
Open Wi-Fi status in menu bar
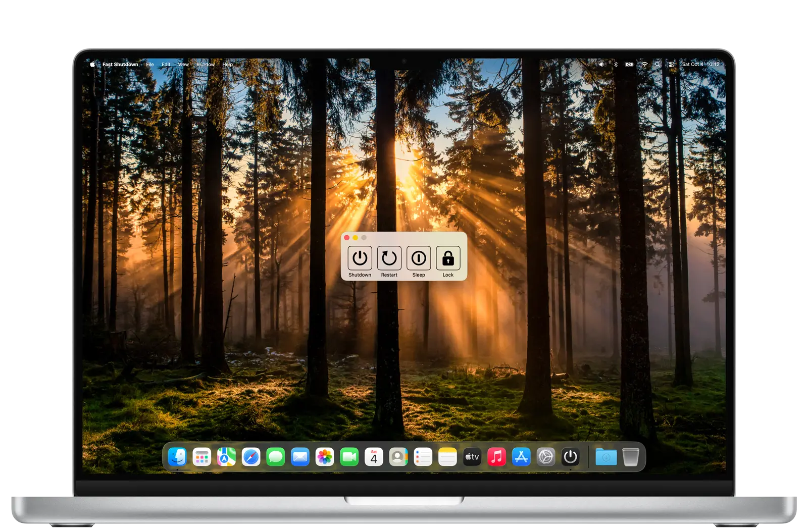(644, 65)
